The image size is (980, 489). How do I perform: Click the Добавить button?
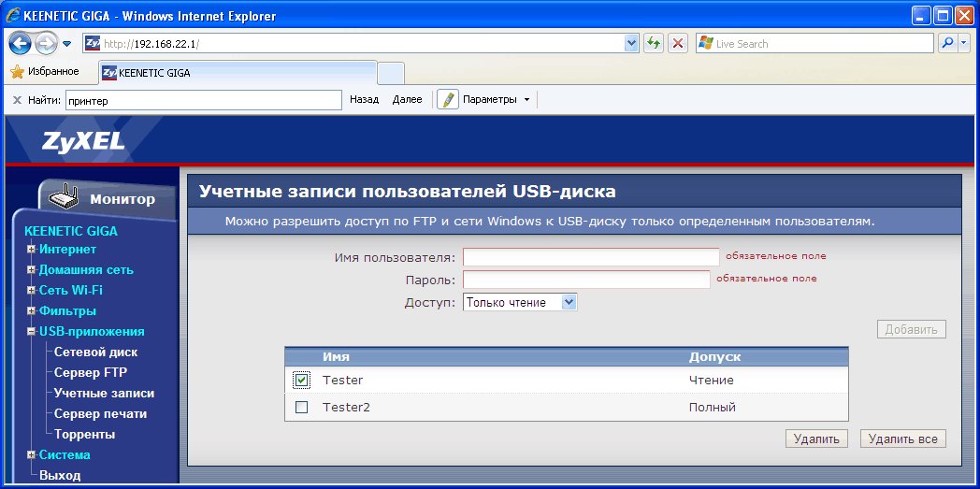[911, 329]
